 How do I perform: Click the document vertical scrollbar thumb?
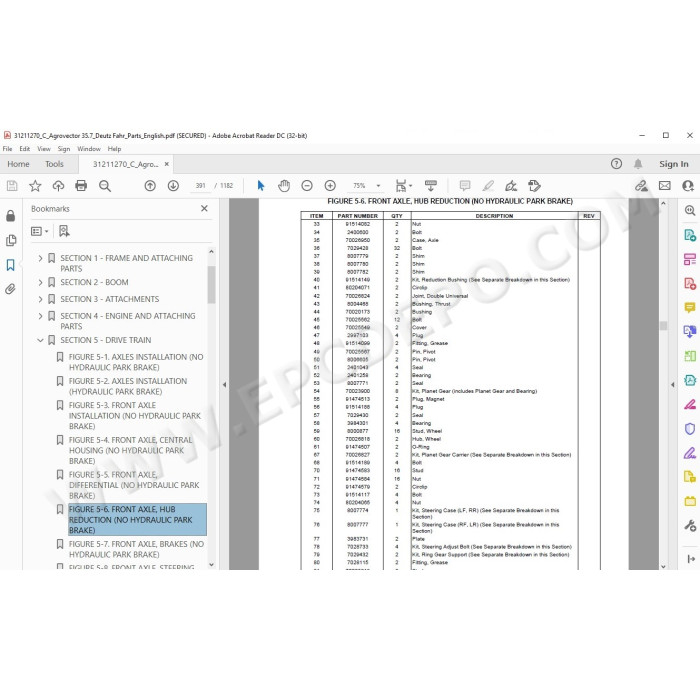(663, 325)
